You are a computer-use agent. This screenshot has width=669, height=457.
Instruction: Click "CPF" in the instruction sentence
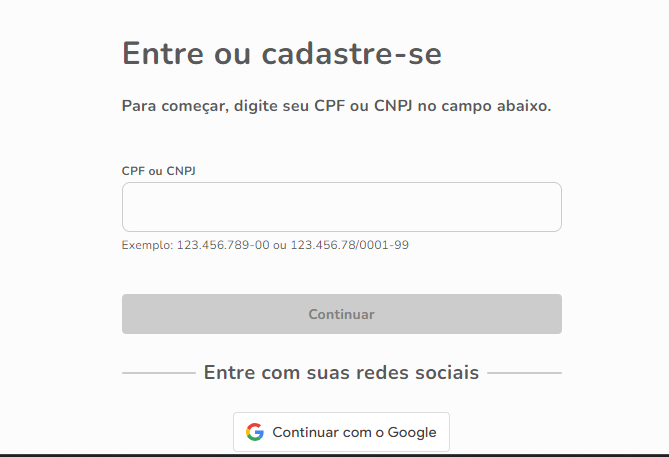click(329, 105)
